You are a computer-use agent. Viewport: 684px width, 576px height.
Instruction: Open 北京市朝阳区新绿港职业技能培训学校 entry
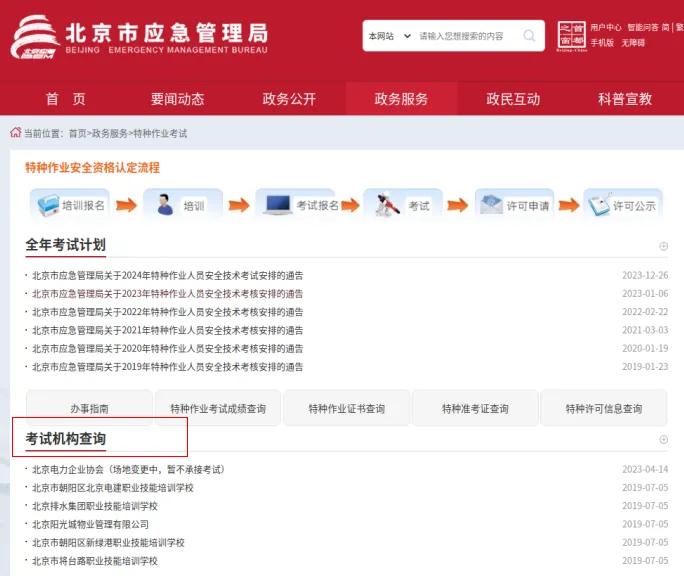108,543
